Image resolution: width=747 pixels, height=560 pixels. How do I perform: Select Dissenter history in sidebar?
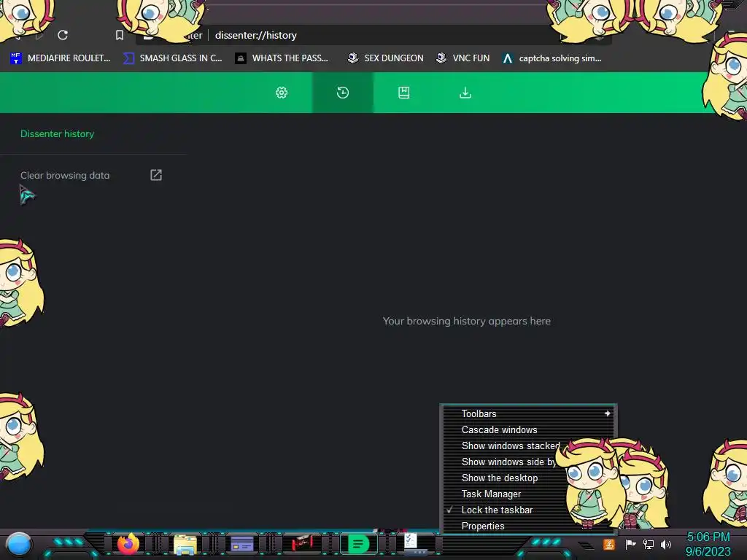(57, 134)
